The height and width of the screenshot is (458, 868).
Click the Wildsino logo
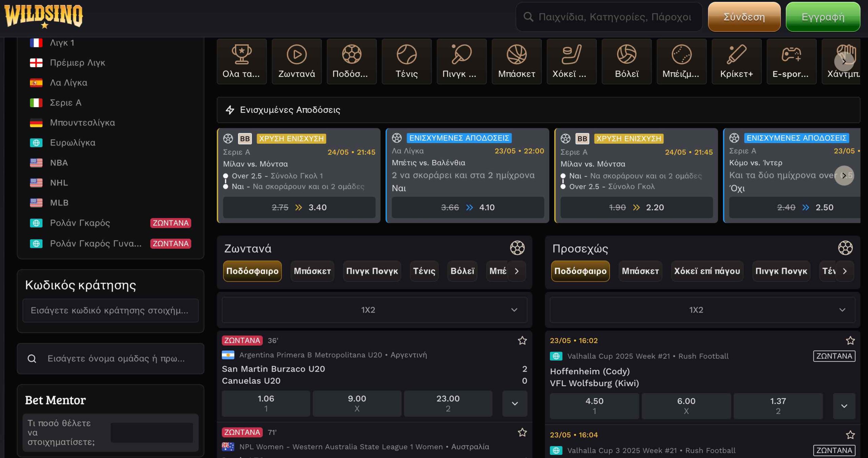43,16
